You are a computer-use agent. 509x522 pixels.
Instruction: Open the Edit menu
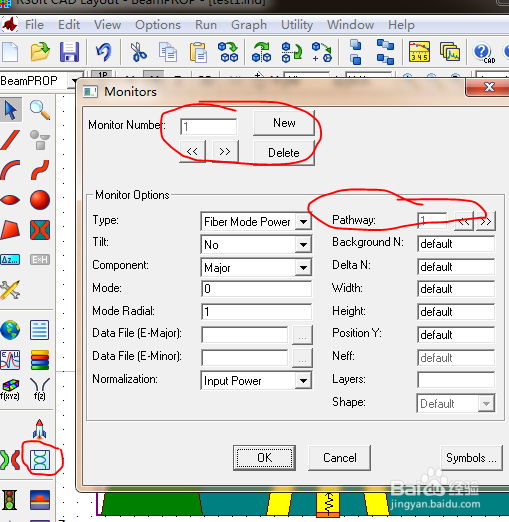pos(69,25)
